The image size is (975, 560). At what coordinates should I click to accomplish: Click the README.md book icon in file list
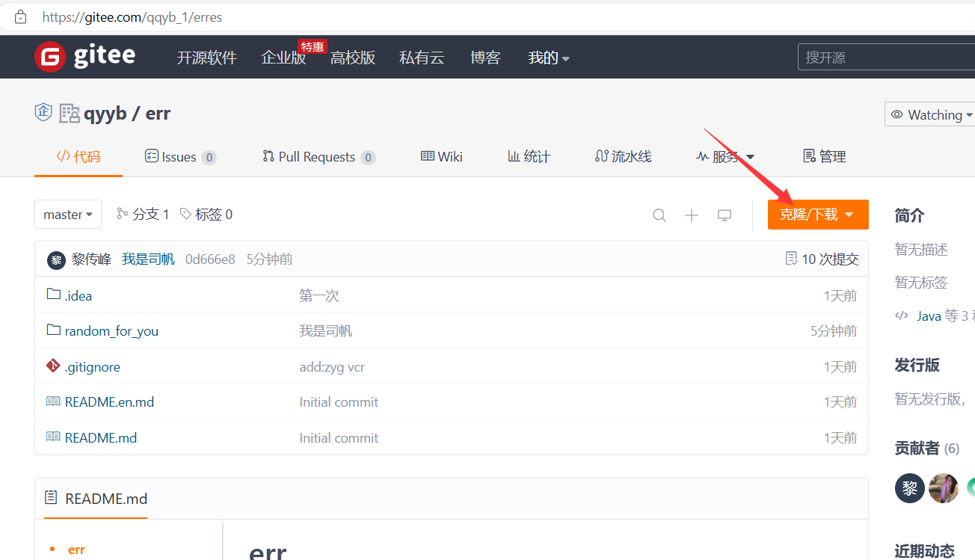53,437
